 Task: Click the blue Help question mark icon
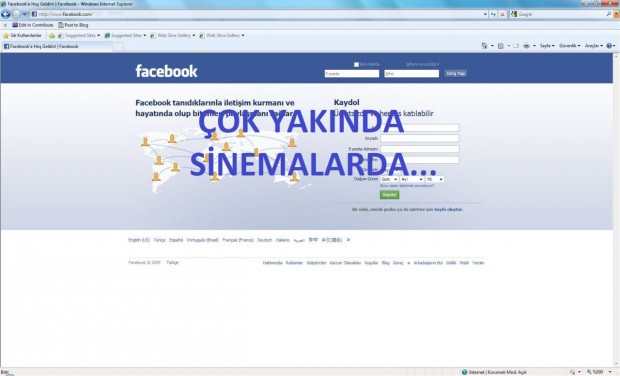(x=609, y=46)
